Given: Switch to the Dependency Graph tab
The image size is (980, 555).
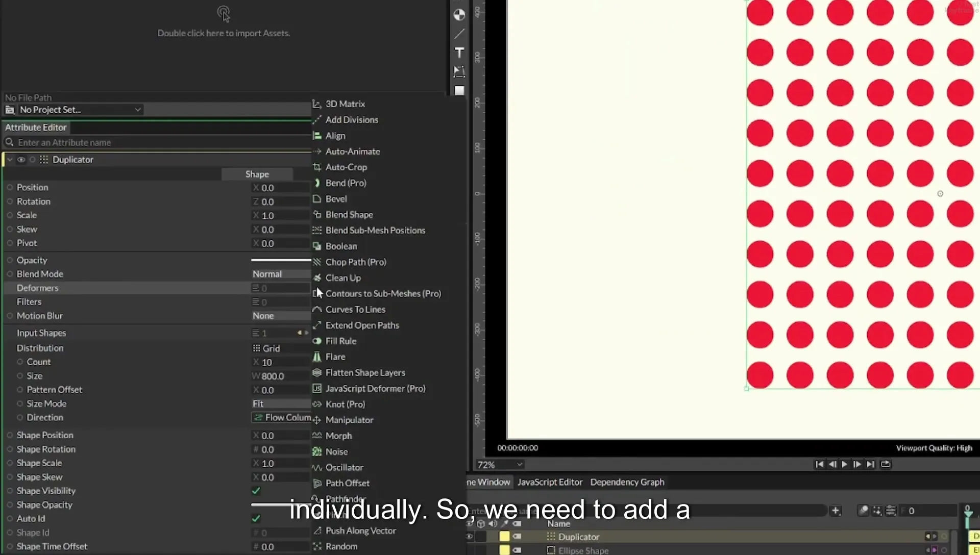Looking at the screenshot, I should (627, 482).
